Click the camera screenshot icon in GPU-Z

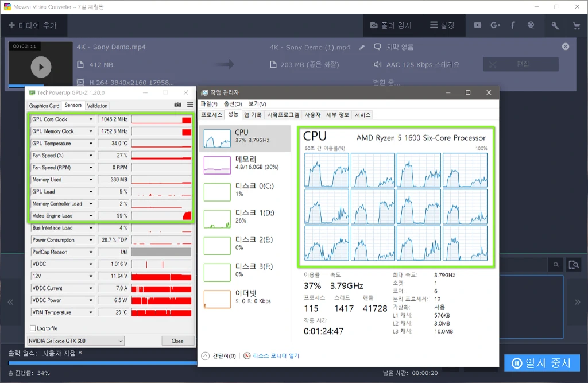point(178,105)
